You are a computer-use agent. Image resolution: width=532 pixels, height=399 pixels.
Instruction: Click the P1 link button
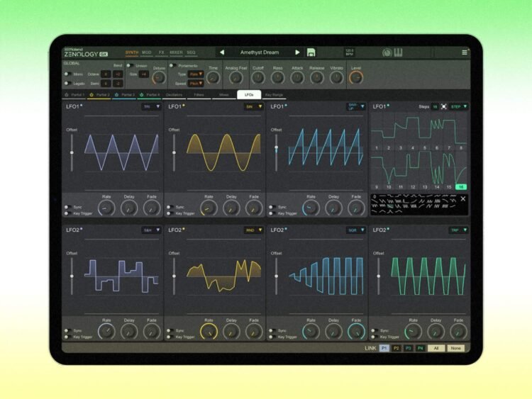[384, 348]
